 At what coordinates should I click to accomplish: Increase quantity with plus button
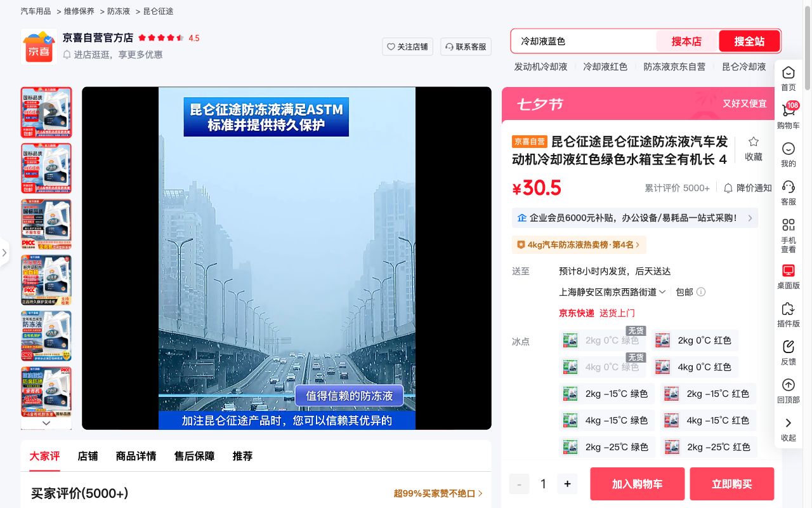(567, 484)
